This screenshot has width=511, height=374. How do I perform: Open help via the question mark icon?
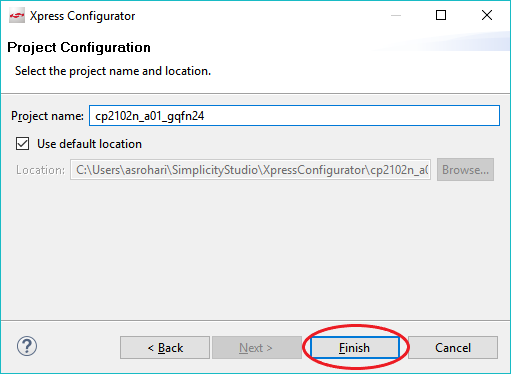pos(27,346)
